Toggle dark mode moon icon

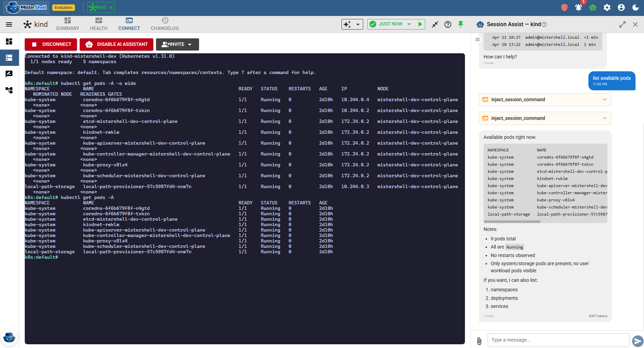point(636,7)
